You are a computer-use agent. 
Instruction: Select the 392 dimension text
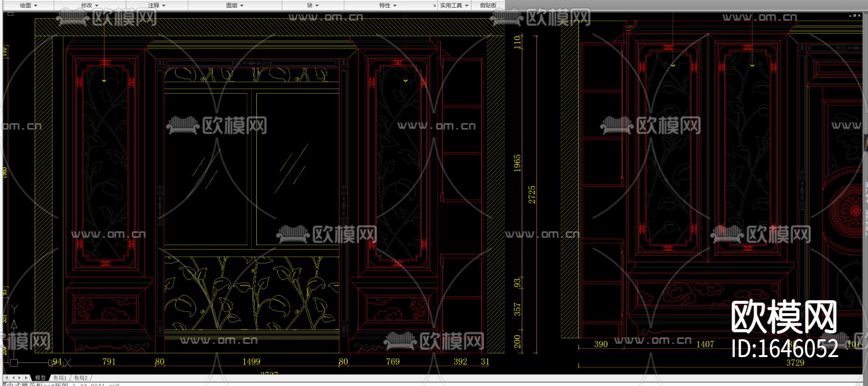coord(461,361)
